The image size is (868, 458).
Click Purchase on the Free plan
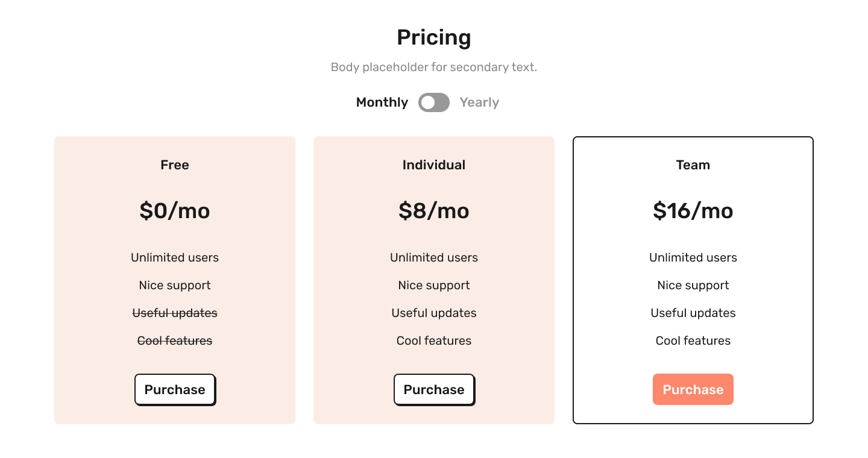coord(175,389)
